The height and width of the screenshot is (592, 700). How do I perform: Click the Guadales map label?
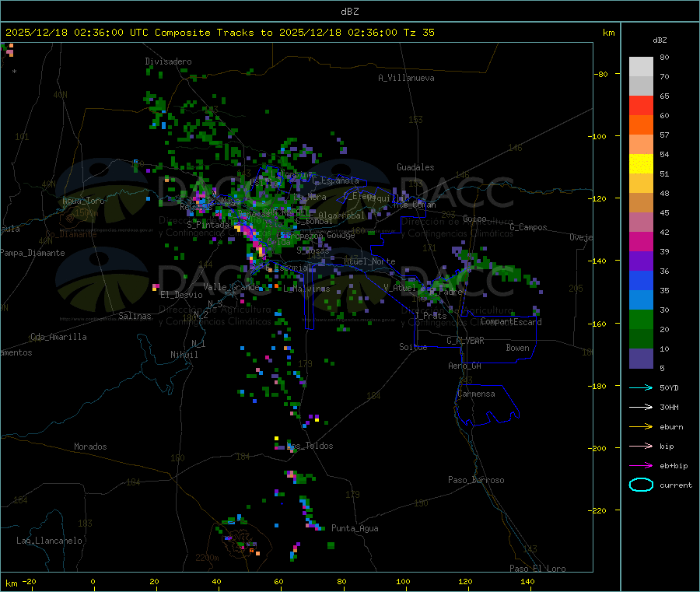(x=415, y=167)
